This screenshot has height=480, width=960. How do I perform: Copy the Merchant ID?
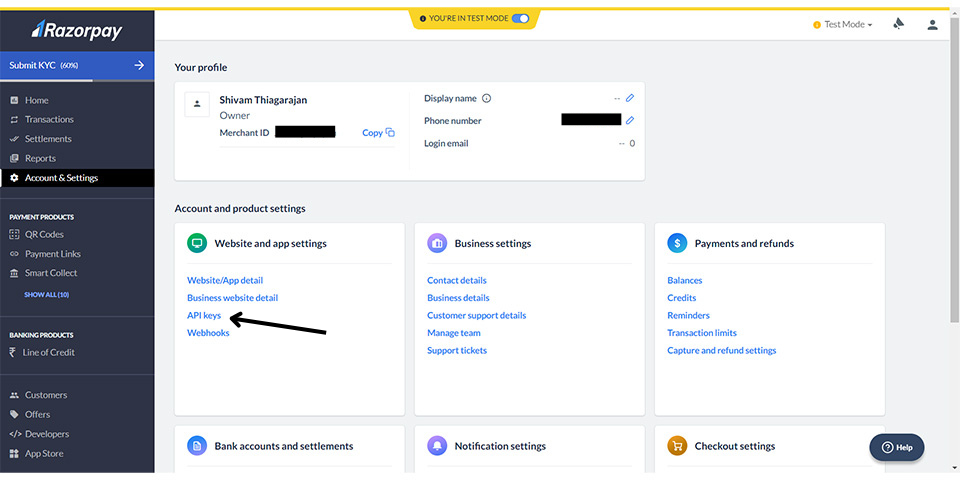(378, 132)
